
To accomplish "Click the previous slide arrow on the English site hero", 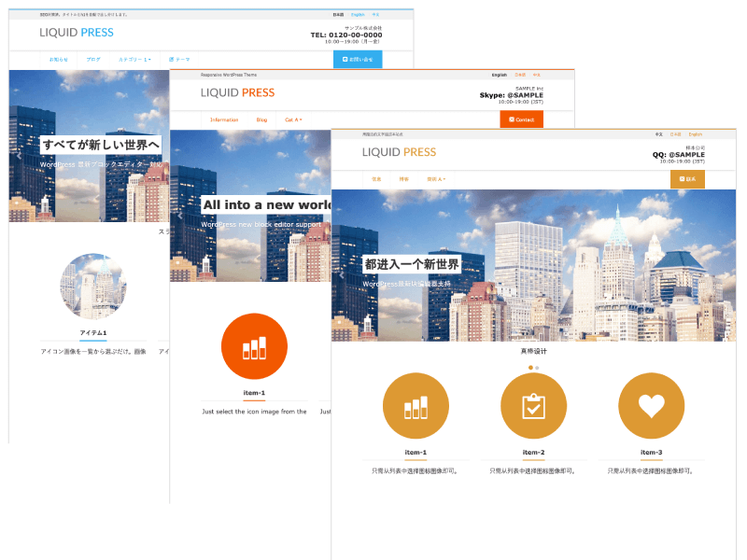I will (x=180, y=216).
